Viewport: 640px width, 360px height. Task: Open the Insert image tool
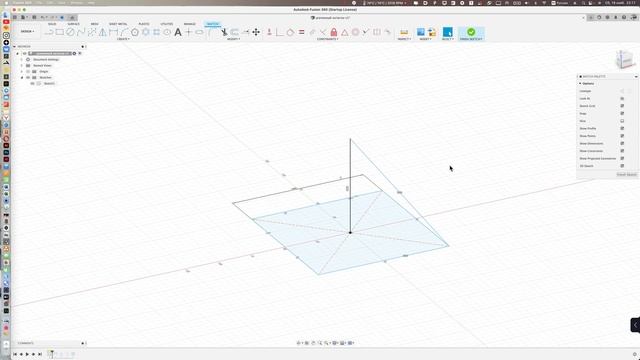(421, 32)
